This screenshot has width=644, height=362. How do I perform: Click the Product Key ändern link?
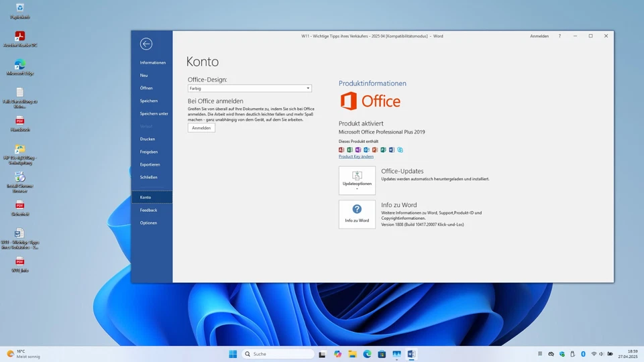pyautogui.click(x=356, y=157)
